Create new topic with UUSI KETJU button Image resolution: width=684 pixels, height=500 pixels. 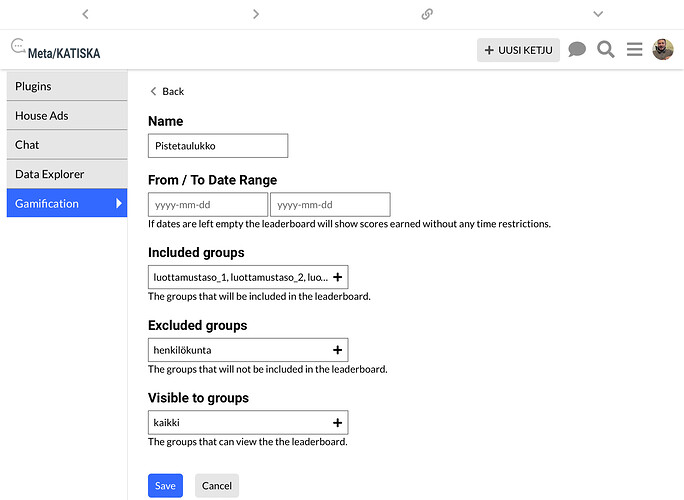coord(518,50)
